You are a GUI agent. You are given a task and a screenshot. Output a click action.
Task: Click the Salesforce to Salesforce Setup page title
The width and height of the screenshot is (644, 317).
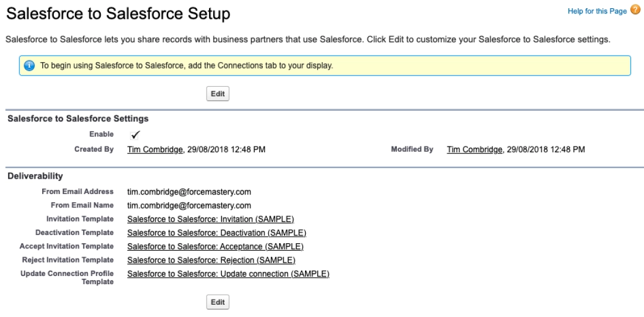[118, 13]
